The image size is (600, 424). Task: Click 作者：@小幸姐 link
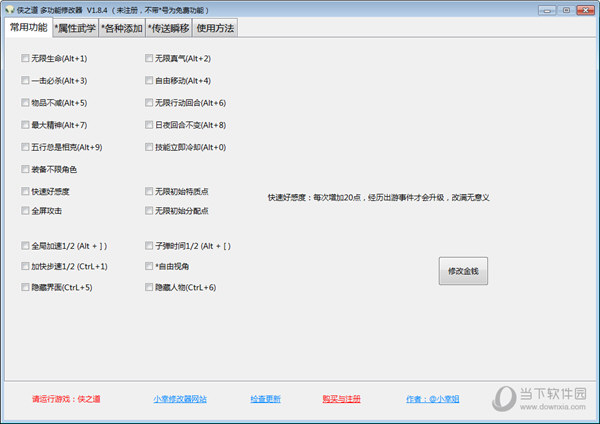coord(432,399)
